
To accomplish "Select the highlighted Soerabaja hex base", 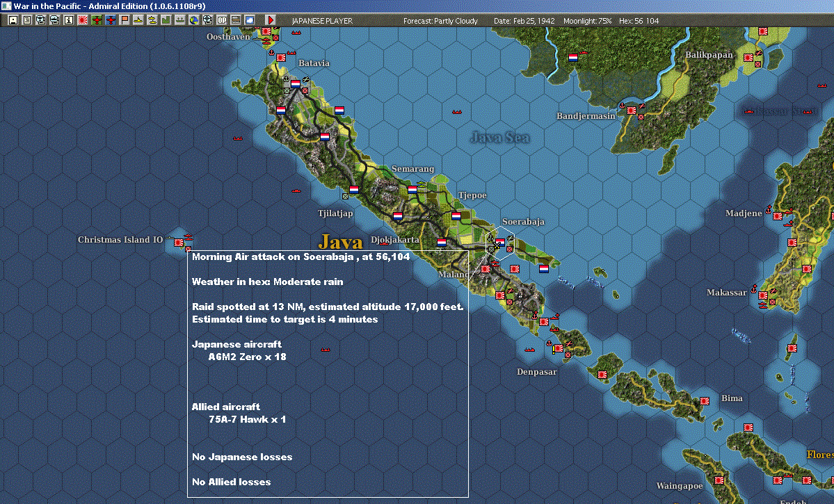I will [500, 243].
